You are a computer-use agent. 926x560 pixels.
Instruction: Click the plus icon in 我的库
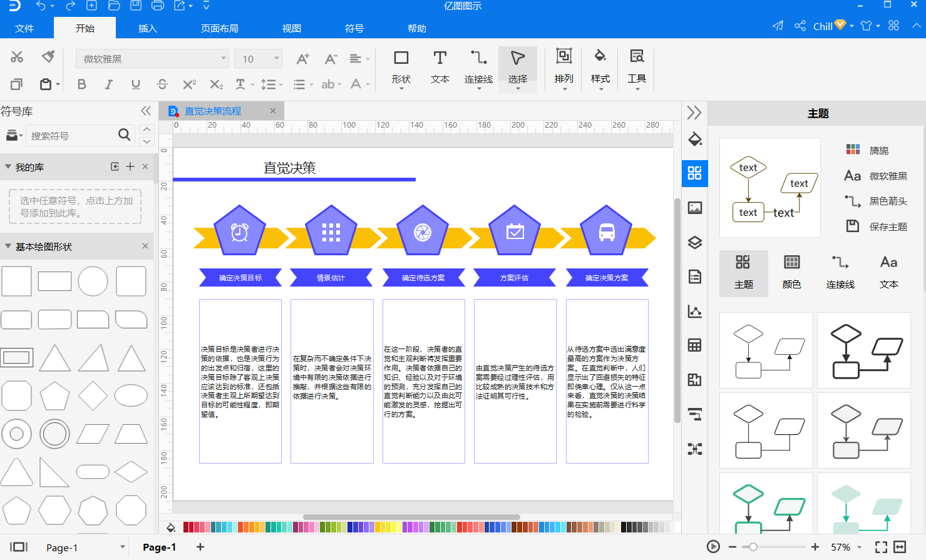[x=130, y=166]
